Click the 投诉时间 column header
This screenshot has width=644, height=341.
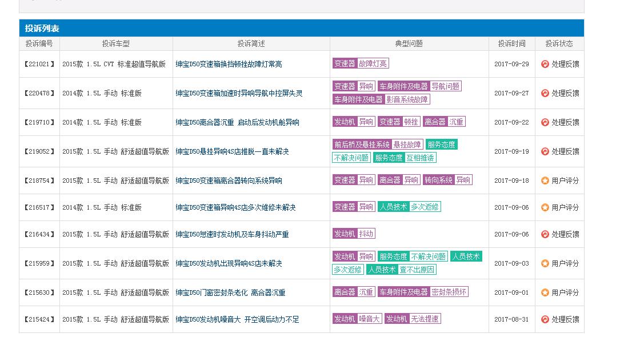click(x=511, y=43)
